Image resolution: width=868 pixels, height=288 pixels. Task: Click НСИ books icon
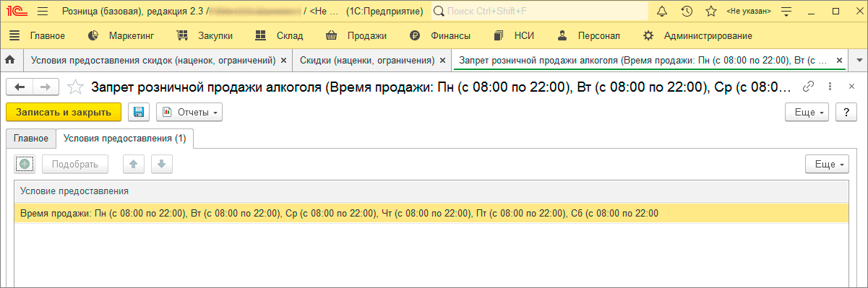(x=499, y=35)
